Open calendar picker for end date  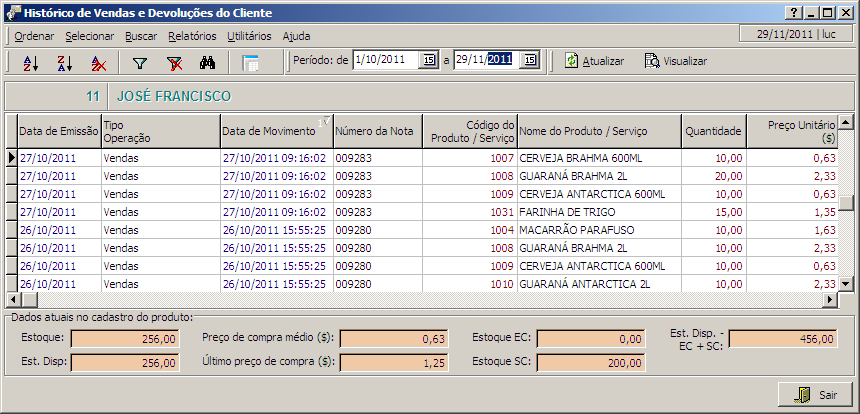point(530,61)
